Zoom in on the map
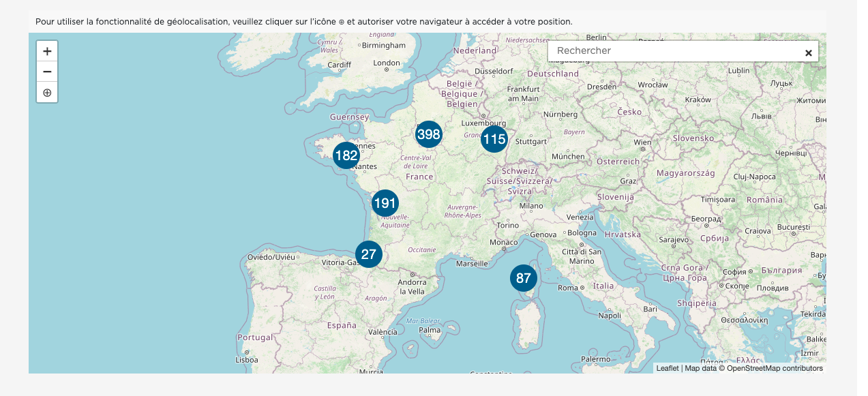868x396 pixels. [47, 51]
